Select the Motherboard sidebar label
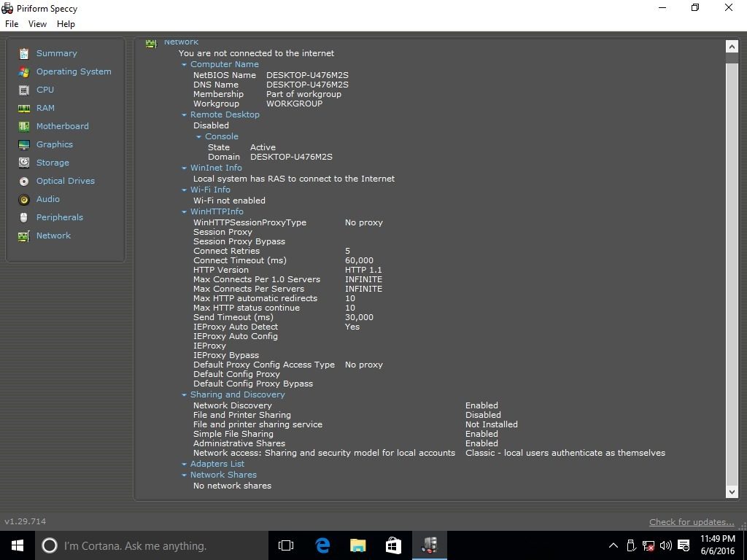This screenshot has width=747, height=560. click(x=63, y=126)
